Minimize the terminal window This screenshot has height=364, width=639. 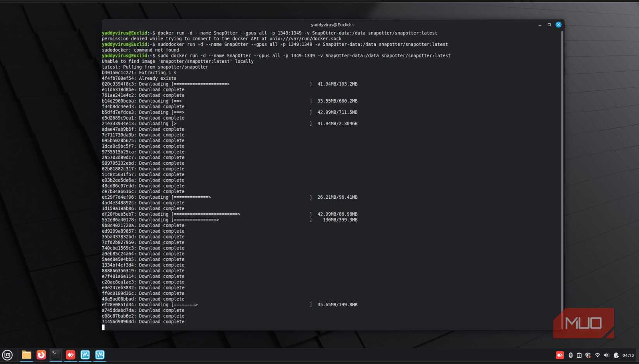[540, 25]
